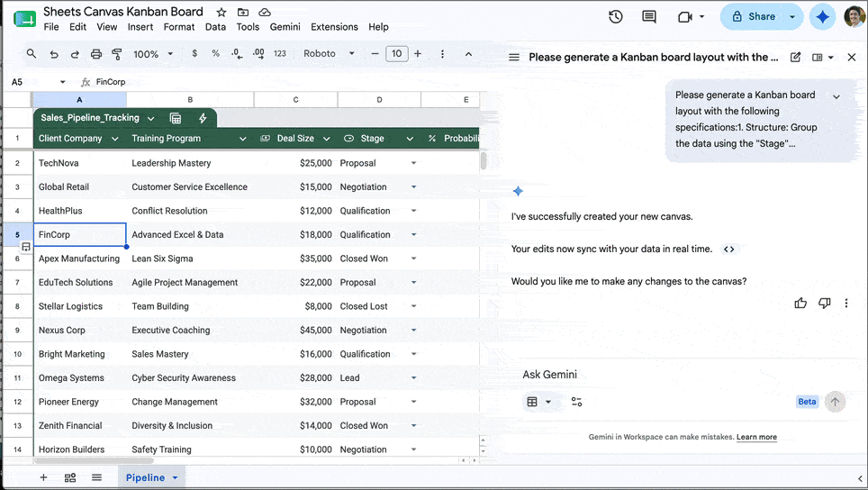
Task: Add a new sheet
Action: click(x=43, y=477)
